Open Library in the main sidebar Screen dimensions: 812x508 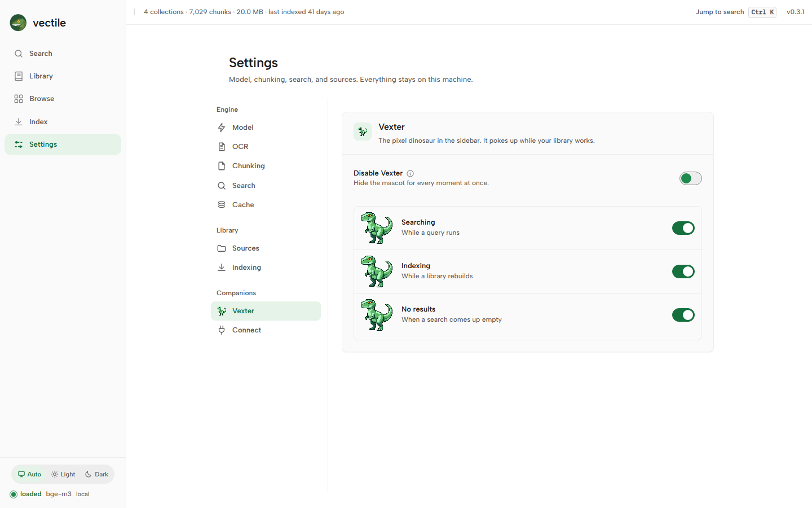tap(63, 76)
